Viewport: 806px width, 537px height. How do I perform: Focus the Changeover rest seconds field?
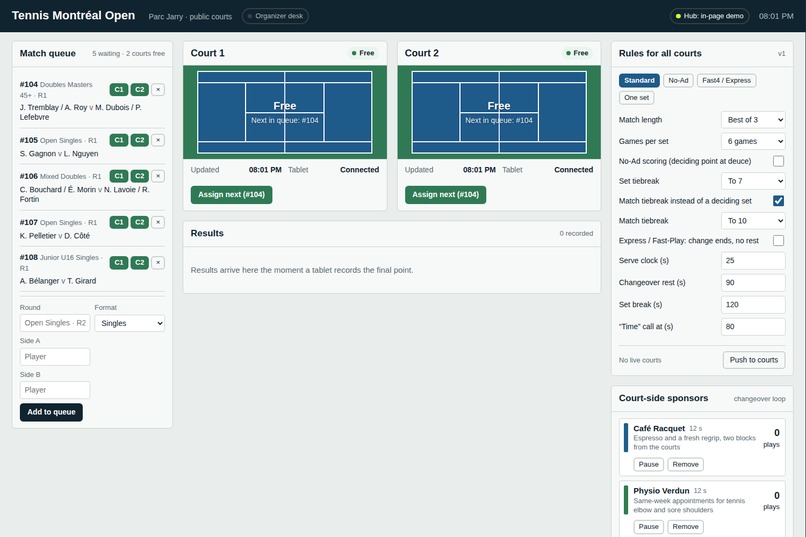coord(753,283)
